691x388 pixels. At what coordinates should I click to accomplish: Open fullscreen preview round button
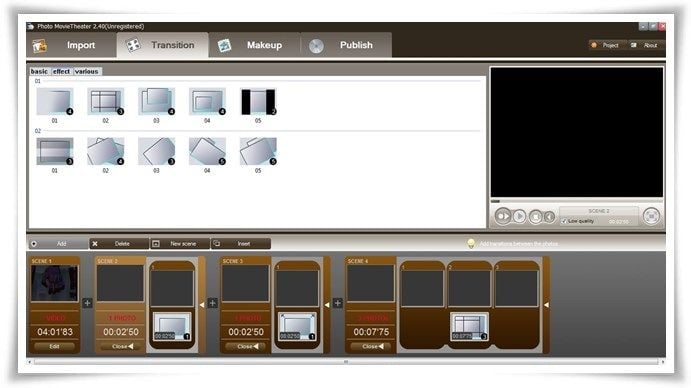pyautogui.click(x=651, y=216)
